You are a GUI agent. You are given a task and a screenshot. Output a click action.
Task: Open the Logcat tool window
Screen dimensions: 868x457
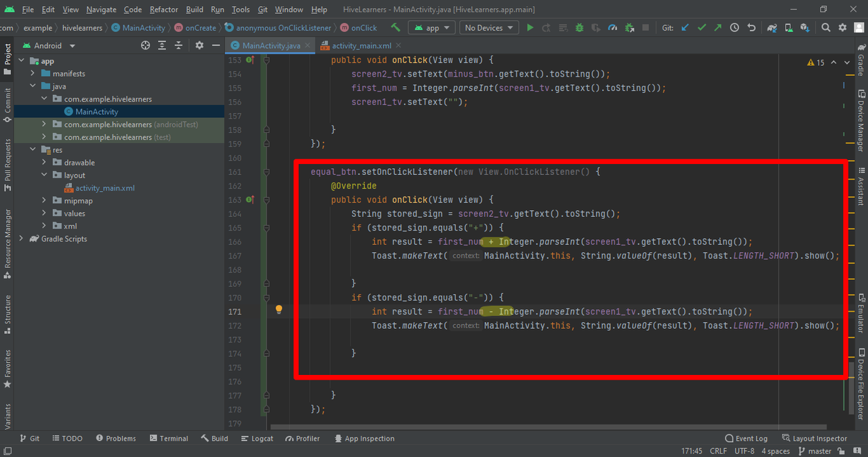[x=256, y=439]
